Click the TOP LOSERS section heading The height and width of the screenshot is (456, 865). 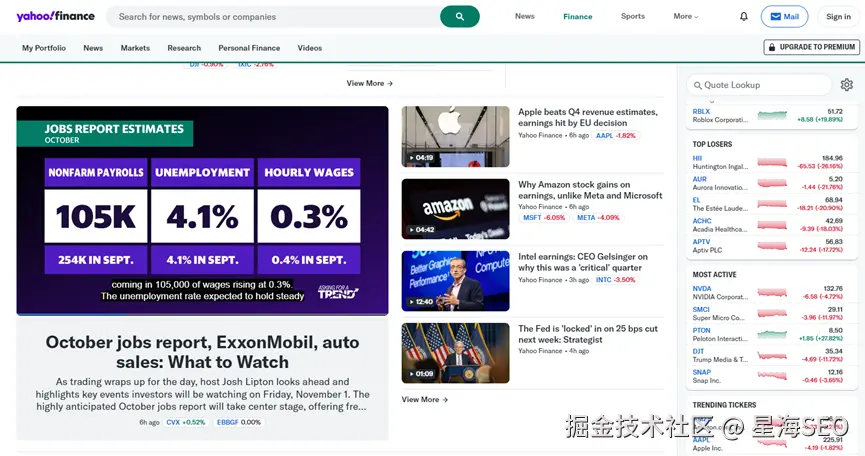click(x=712, y=144)
